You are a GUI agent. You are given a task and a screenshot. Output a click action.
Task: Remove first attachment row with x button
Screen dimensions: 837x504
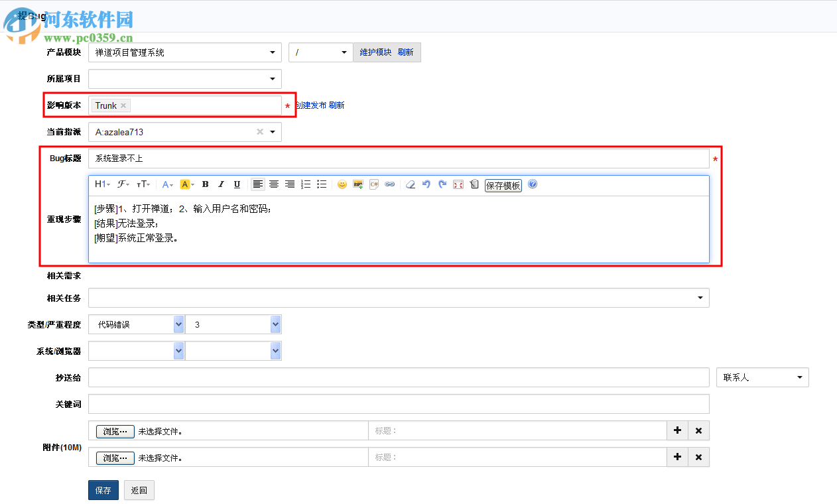coord(699,430)
